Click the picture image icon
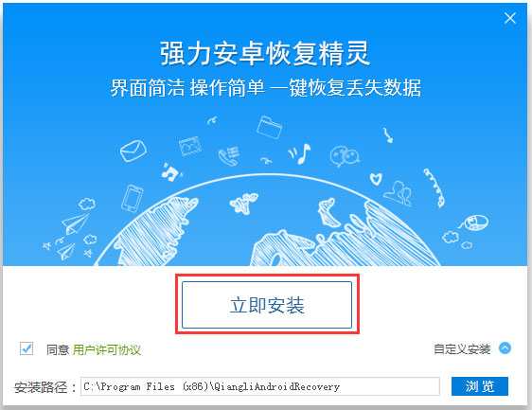The width and height of the screenshot is (532, 410). pyautogui.click(x=190, y=146)
